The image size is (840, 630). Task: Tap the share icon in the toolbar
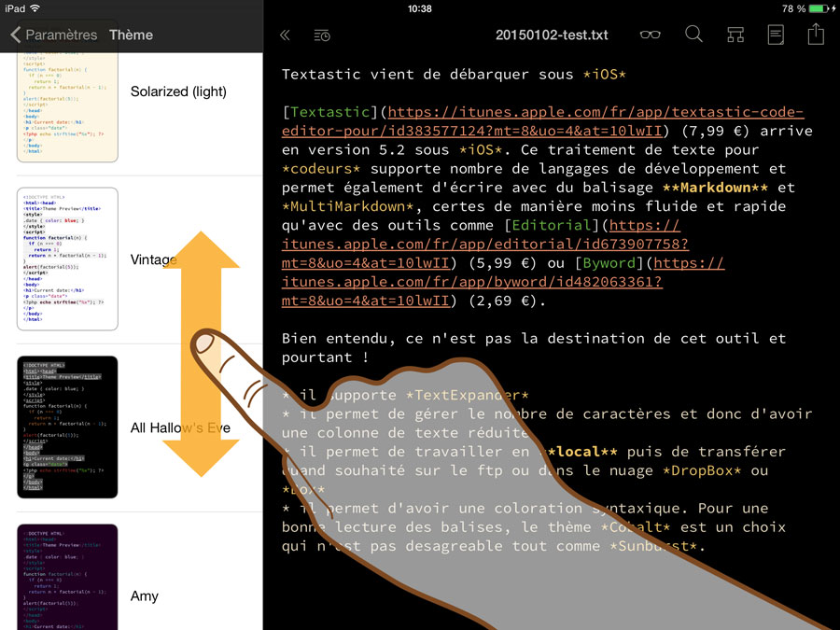click(816, 34)
